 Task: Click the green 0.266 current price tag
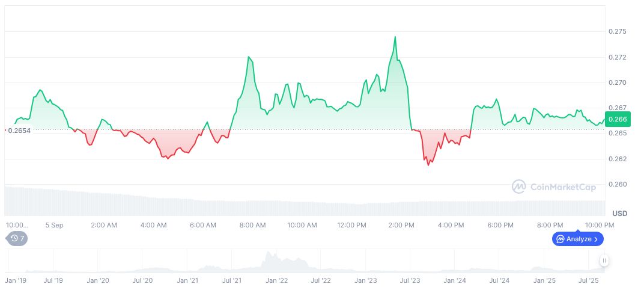click(618, 119)
